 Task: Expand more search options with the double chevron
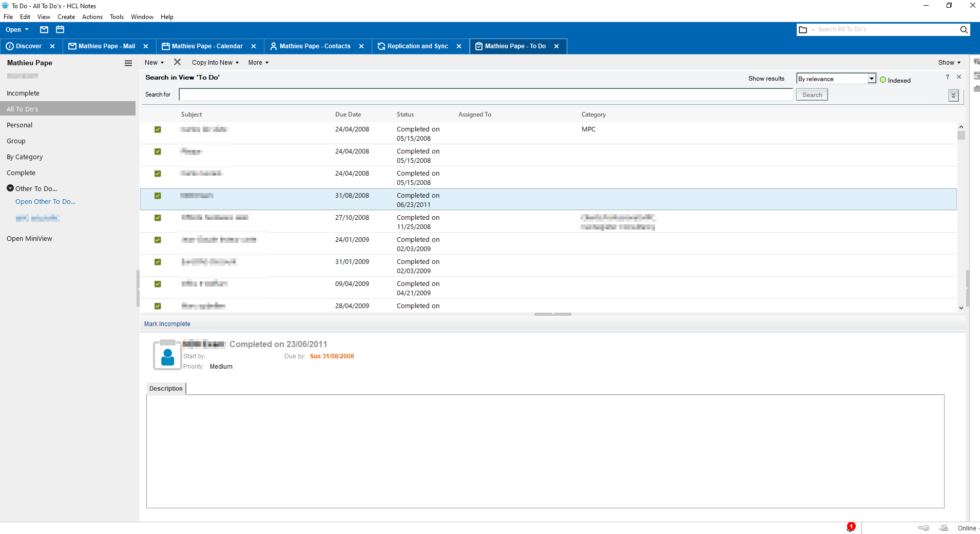953,95
